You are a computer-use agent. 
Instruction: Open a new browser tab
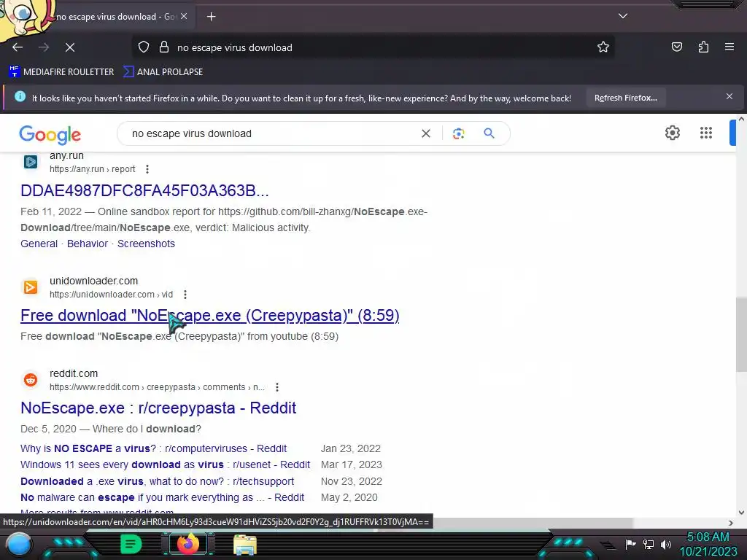[211, 17]
